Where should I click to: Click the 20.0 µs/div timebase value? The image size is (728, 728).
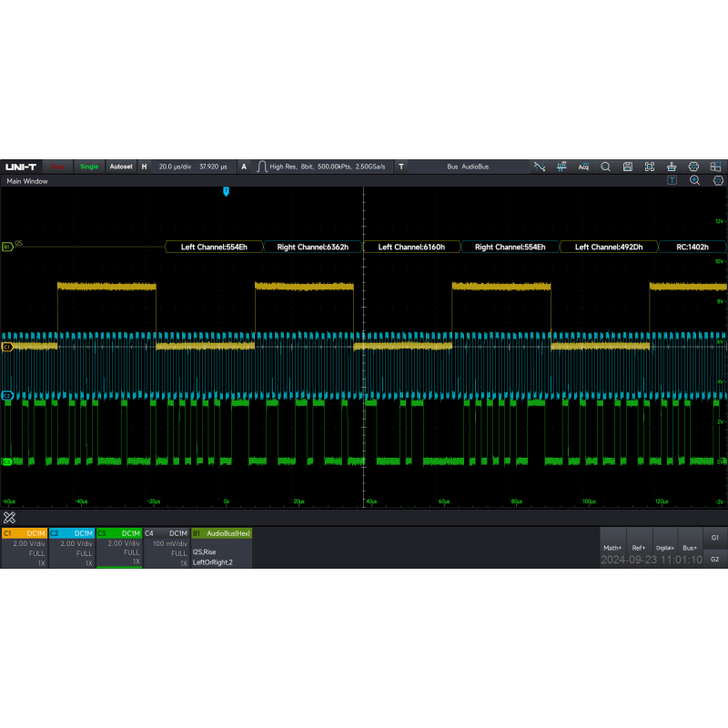pyautogui.click(x=175, y=167)
